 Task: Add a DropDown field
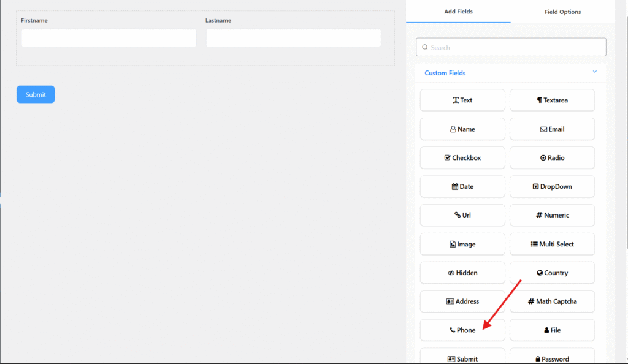tap(552, 187)
